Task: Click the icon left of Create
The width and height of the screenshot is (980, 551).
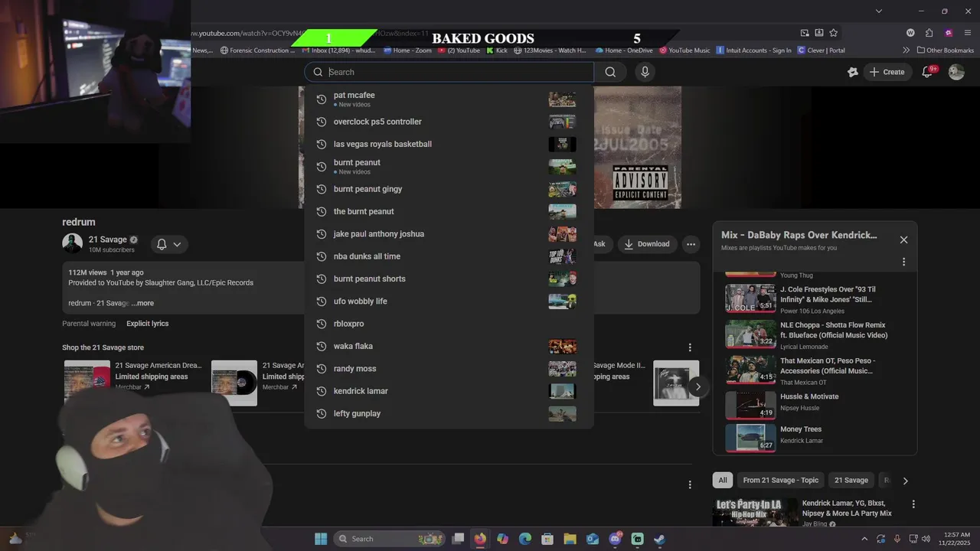Action: point(853,72)
